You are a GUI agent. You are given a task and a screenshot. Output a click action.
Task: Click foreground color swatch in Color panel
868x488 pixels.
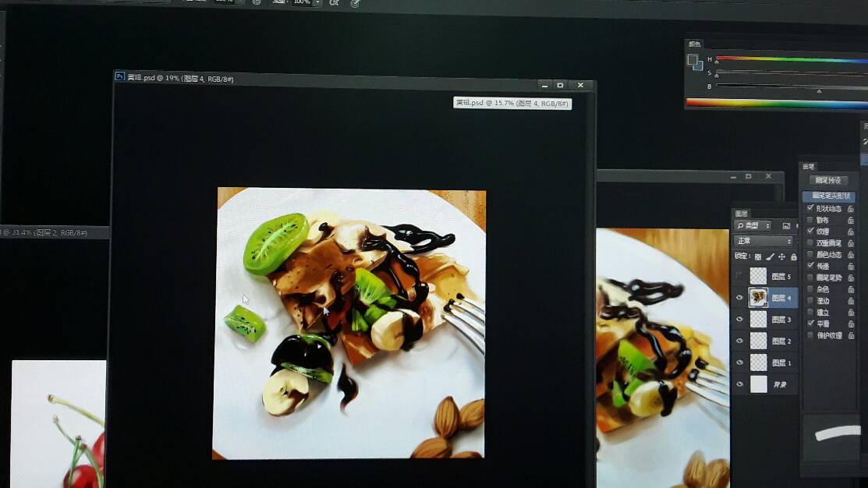click(692, 59)
